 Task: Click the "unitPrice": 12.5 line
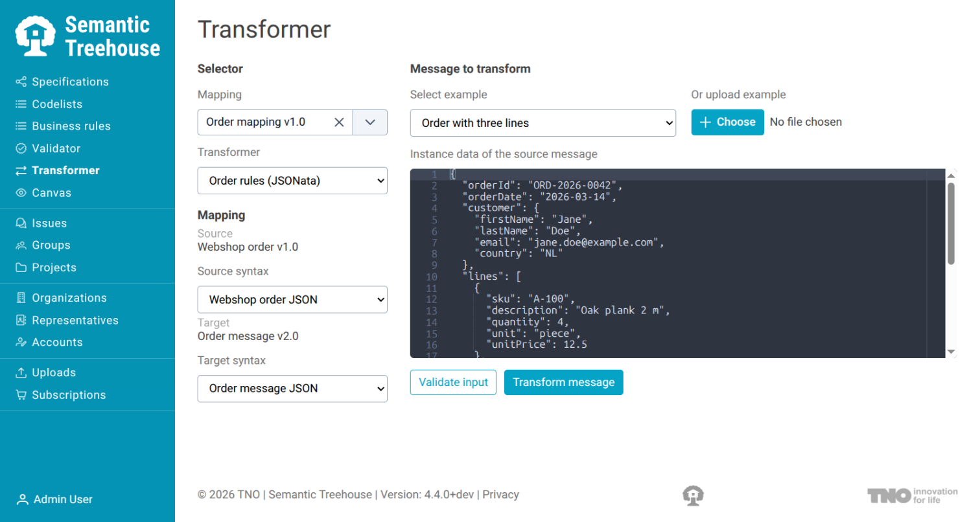pyautogui.click(x=537, y=345)
